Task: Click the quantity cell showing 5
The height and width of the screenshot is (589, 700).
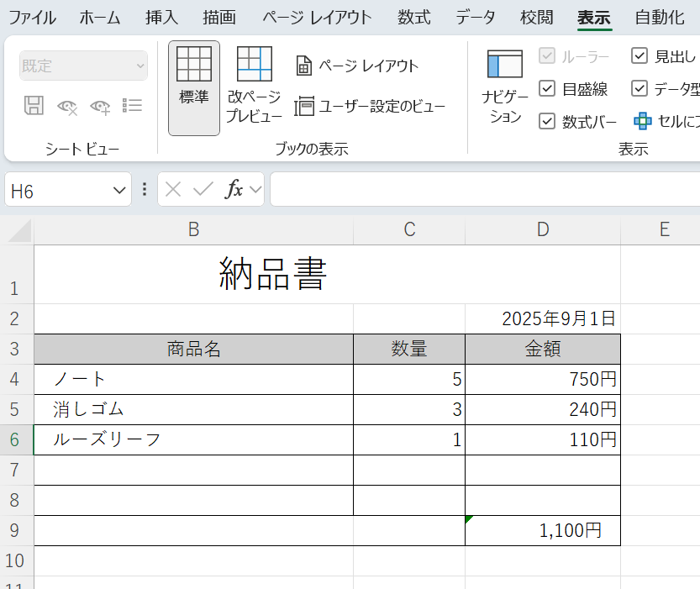Action: click(409, 379)
